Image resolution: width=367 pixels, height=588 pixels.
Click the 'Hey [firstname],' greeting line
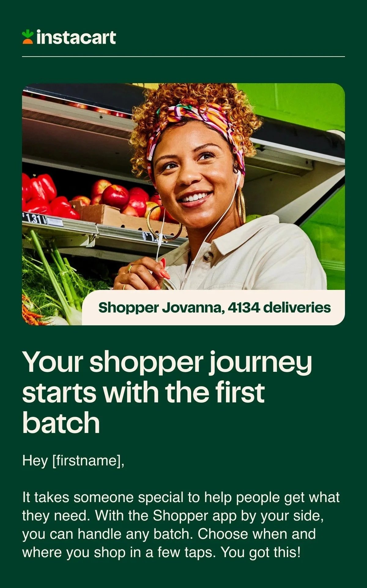(x=73, y=460)
